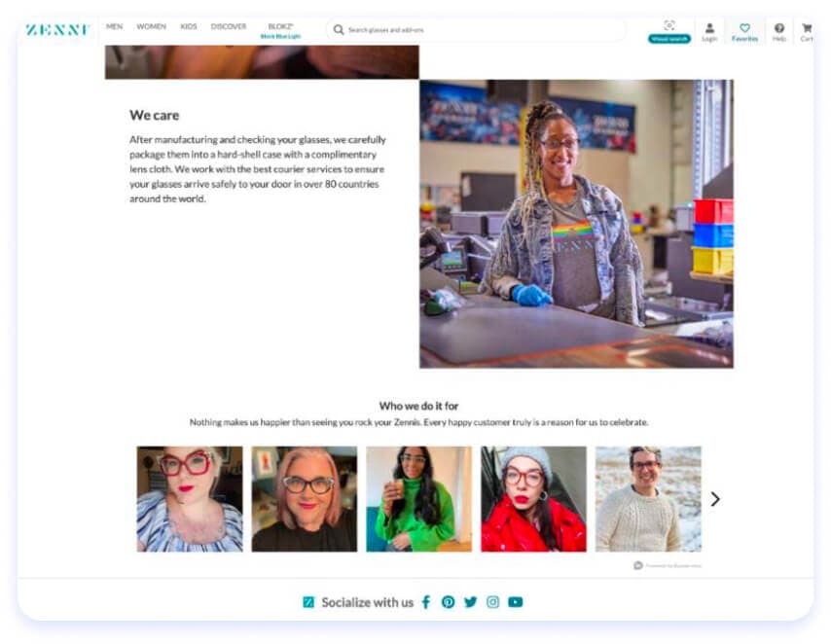Image resolution: width=831 pixels, height=644 pixels.
Task: Open the BLOKZ Block Blue Light link
Action: tap(280, 31)
